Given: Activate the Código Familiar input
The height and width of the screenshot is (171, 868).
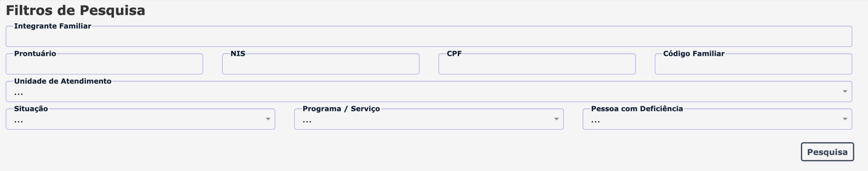Looking at the screenshot, I should click(753, 64).
